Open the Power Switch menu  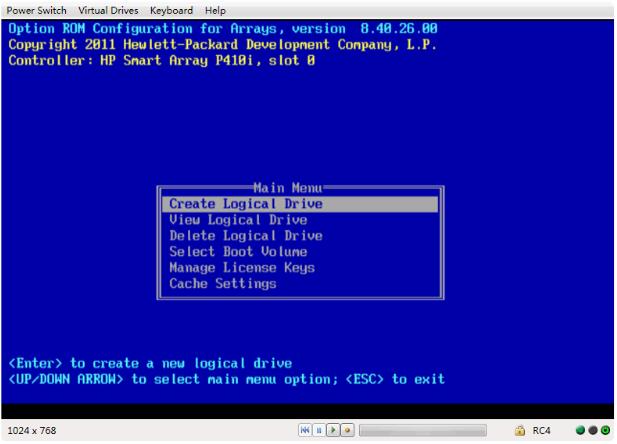click(36, 11)
